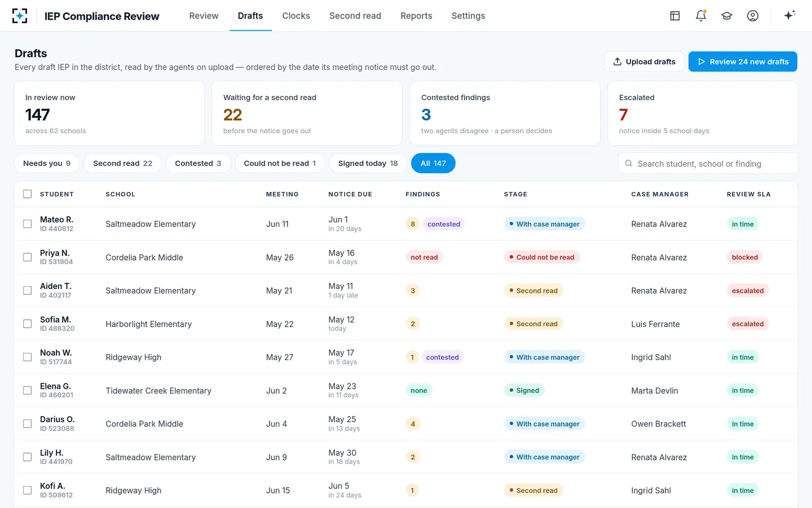Screen dimensions: 812x508
Task: Open the notifications bell
Action: [701, 16]
